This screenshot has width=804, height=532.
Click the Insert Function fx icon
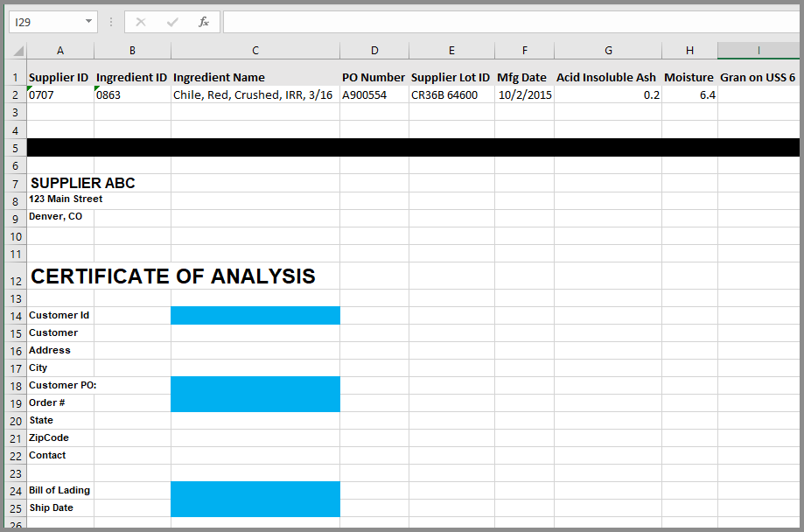click(204, 22)
